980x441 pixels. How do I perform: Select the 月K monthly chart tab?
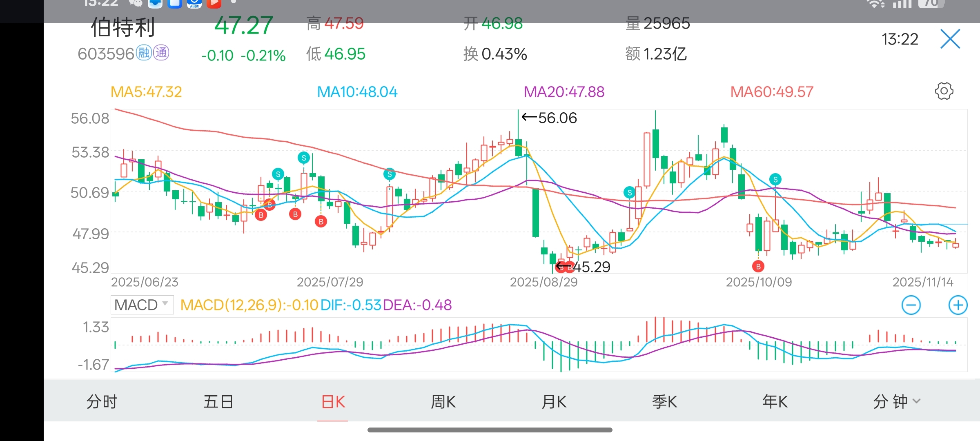[554, 402]
